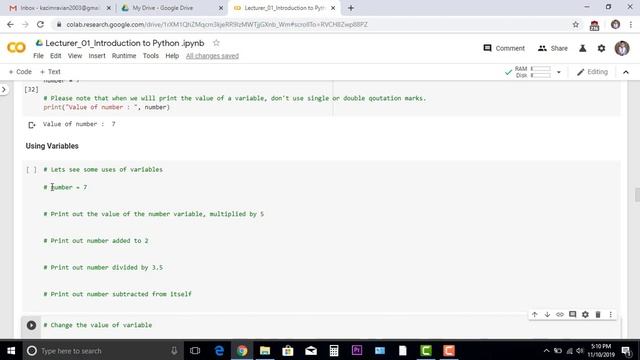The height and width of the screenshot is (360, 640).
Task: Open the Colab settings gear in header
Action: pyautogui.click(x=602, y=48)
